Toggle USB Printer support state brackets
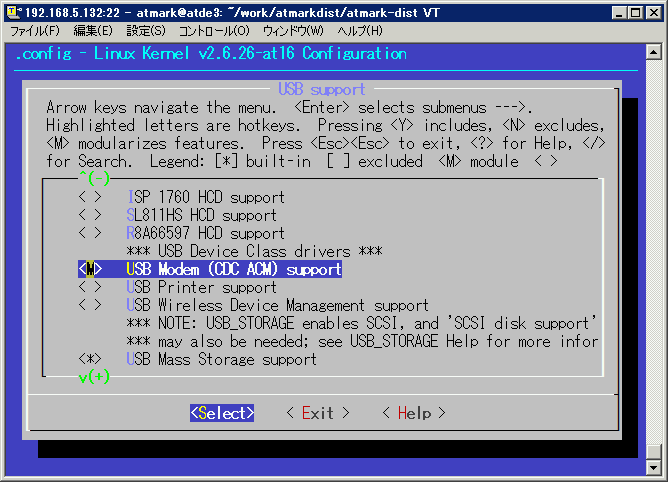The height and width of the screenshot is (482, 668). coord(90,287)
